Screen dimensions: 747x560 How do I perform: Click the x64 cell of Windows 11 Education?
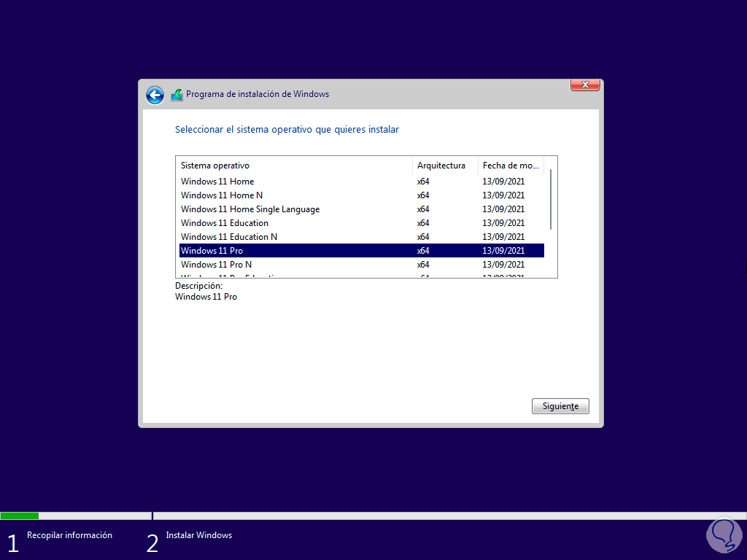point(423,223)
